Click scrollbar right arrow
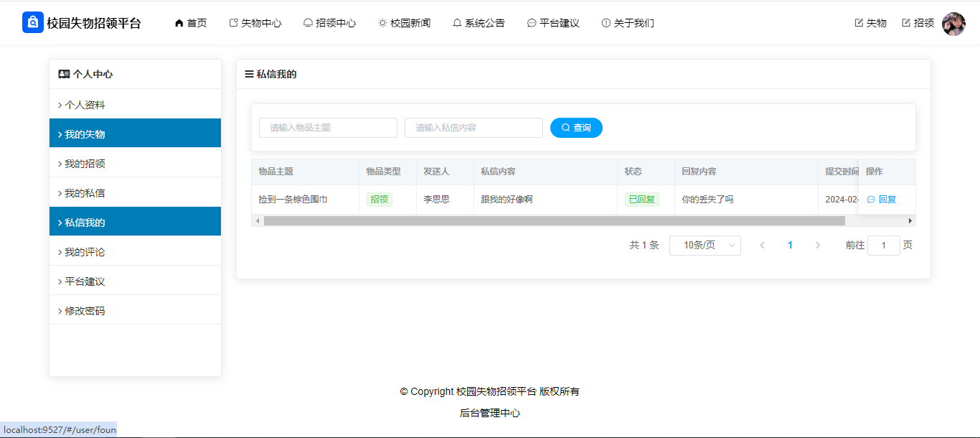The width and height of the screenshot is (980, 438). tap(910, 220)
